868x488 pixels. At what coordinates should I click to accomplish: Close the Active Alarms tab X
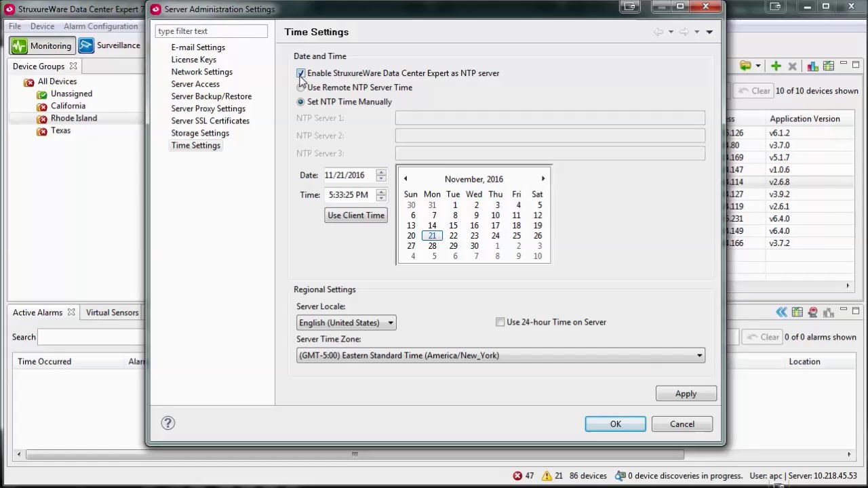point(71,312)
